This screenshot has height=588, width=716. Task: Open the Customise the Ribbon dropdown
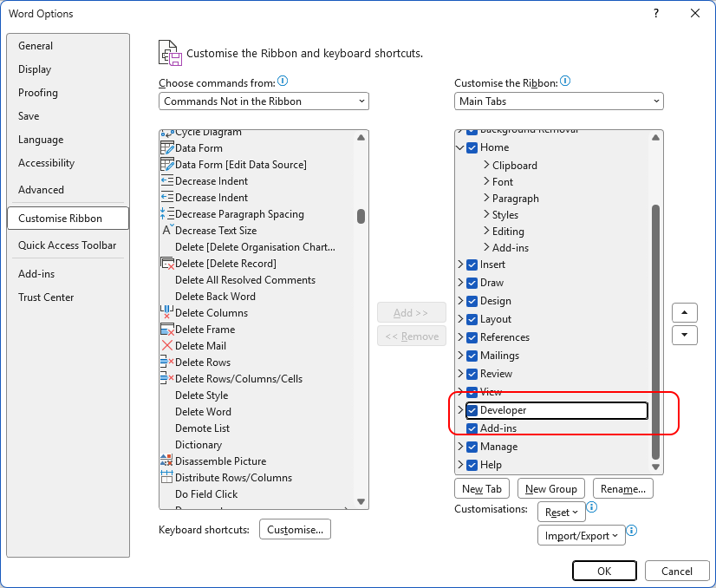(x=559, y=101)
